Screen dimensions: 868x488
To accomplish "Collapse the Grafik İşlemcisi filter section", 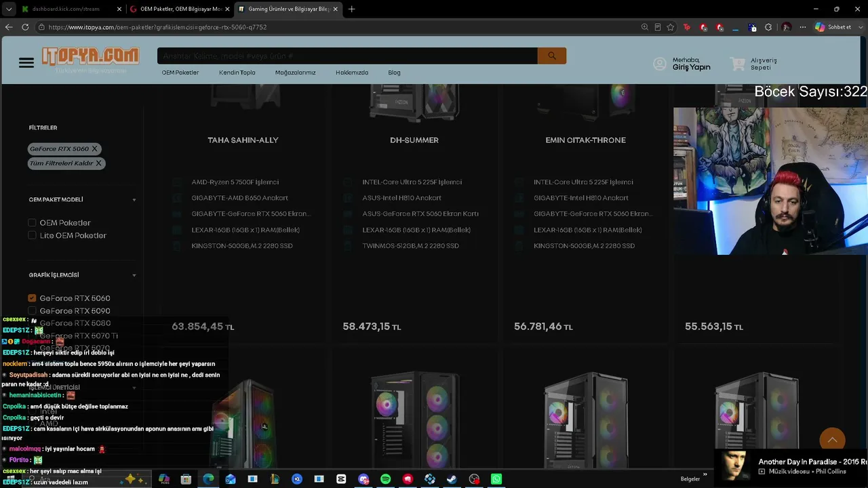I will click(134, 275).
